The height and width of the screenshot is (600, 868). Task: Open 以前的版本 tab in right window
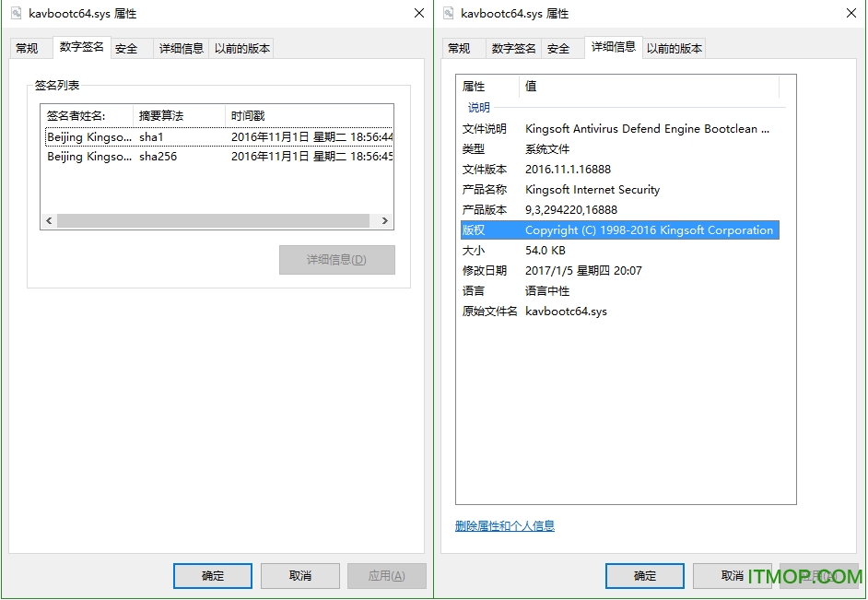[674, 49]
